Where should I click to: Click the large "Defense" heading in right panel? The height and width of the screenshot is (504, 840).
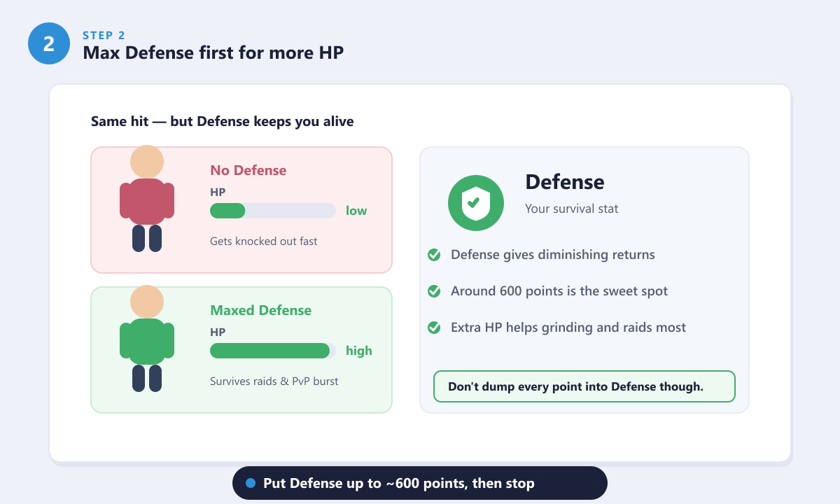tap(565, 182)
